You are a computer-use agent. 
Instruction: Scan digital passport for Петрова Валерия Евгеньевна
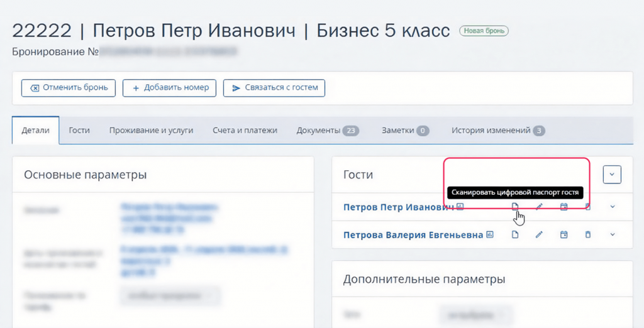(515, 234)
